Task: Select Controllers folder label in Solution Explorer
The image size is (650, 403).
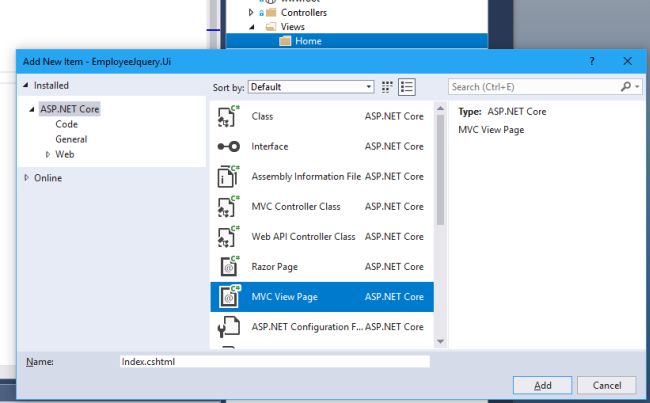Action: pyautogui.click(x=304, y=13)
